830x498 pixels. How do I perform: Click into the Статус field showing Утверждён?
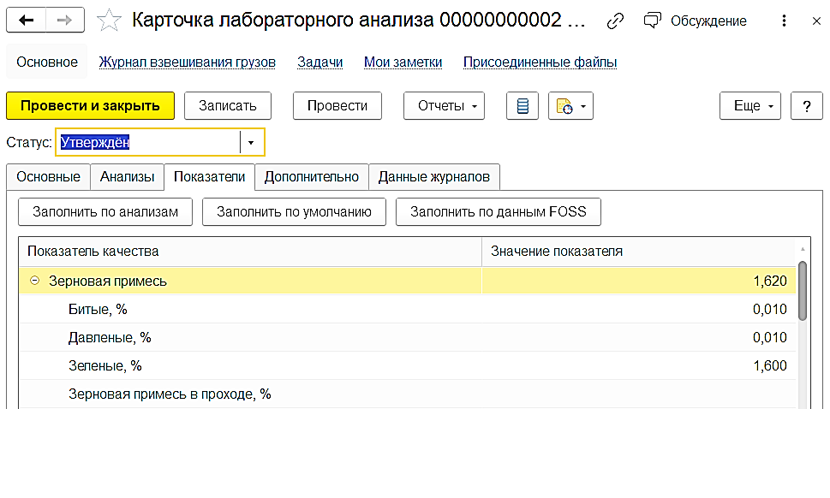(x=148, y=142)
